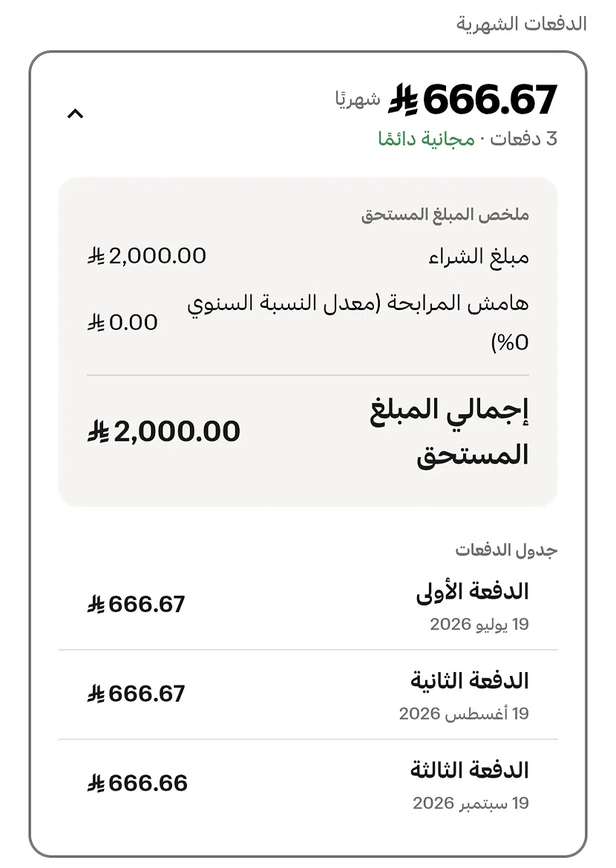Viewport: 616px width, 868px height.
Task: Click the إجمالي المبلغ المستحق total label
Action: pyautogui.click(x=449, y=432)
